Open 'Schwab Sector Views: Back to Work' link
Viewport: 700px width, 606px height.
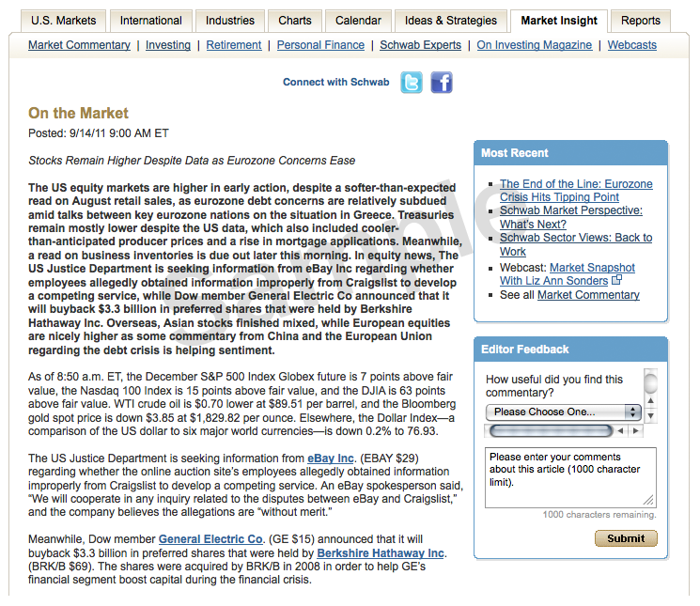[x=576, y=244]
